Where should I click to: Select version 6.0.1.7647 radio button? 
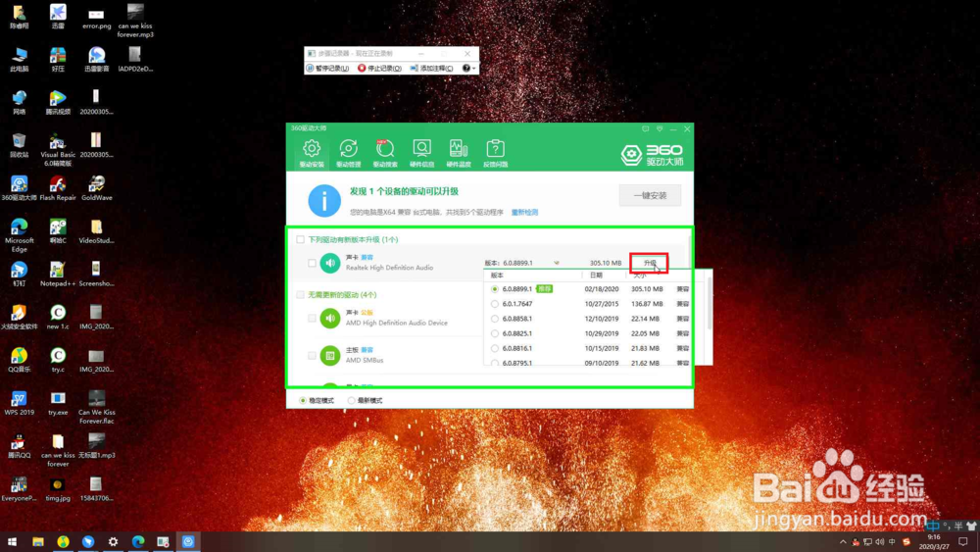pos(494,304)
